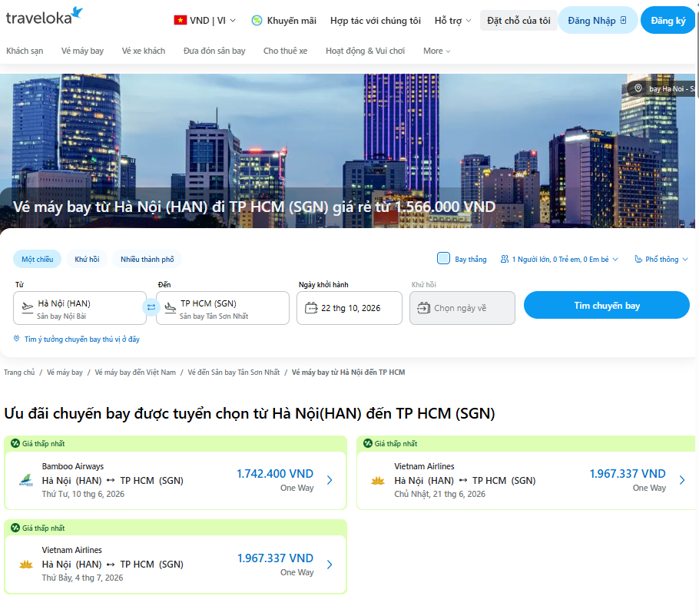Click Giá thấp nhất badge icon above Bamboo Airways
This screenshot has height=616, width=699.
[x=15, y=443]
